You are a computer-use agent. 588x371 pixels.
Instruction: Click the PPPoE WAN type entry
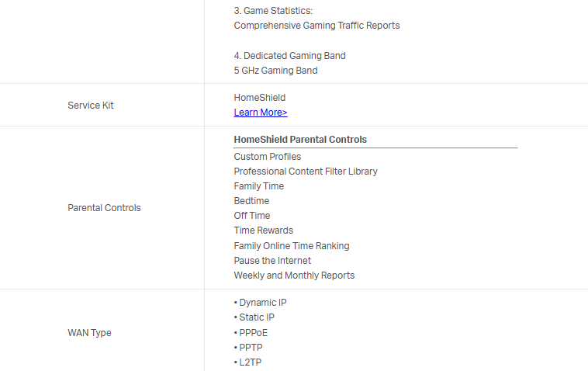[254, 332]
